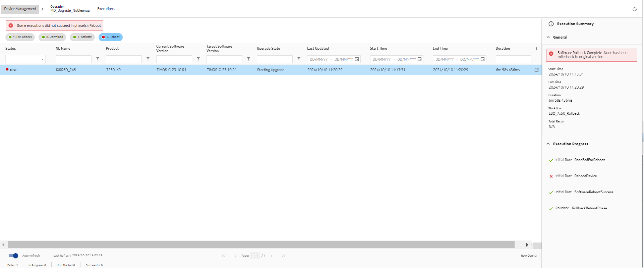
Task: Click the Upgrade State column filter icon
Action: pyautogui.click(x=299, y=59)
